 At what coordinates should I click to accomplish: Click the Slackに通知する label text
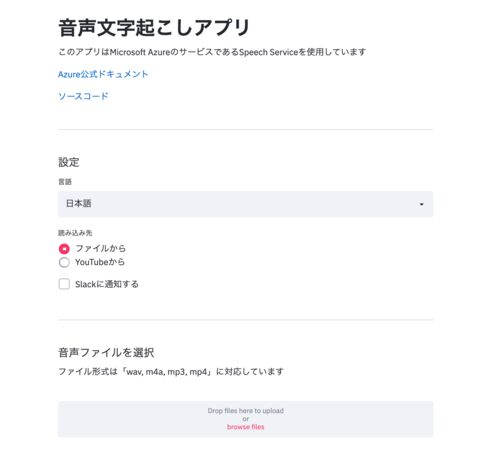pyautogui.click(x=107, y=284)
